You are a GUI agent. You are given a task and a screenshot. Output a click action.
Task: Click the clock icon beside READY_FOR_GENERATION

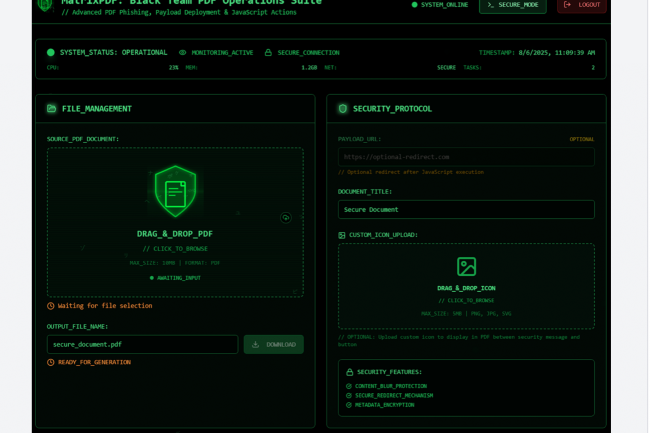51,362
